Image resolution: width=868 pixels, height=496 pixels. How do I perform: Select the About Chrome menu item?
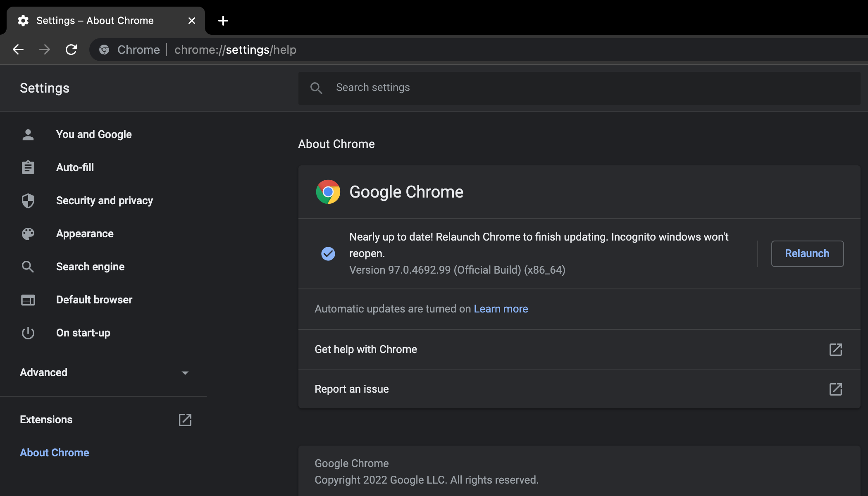[54, 453]
